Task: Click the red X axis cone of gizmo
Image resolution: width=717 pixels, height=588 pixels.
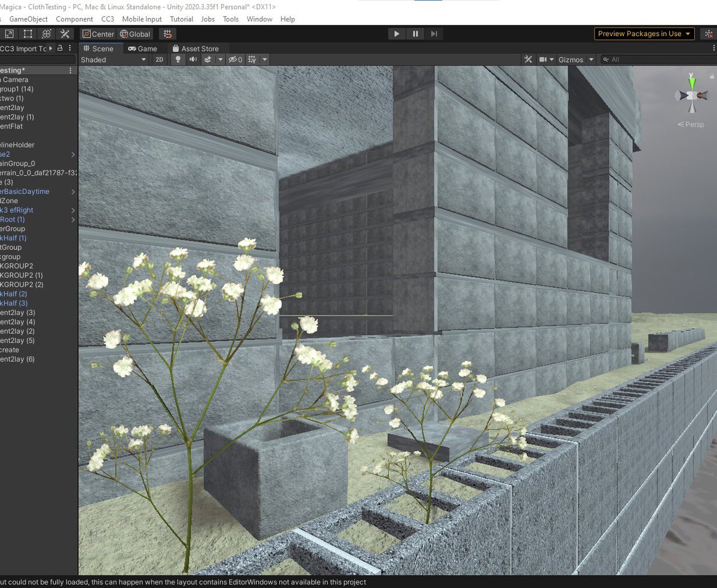Action: [703, 96]
